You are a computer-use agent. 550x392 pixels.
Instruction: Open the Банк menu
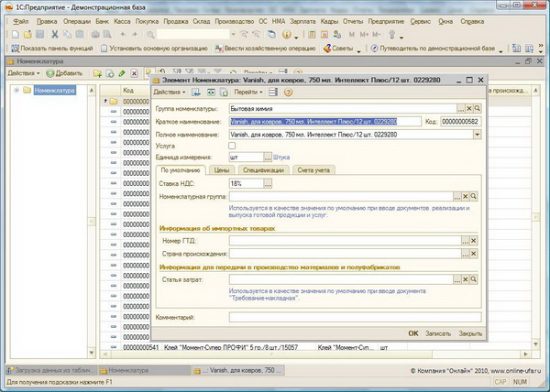tap(102, 21)
